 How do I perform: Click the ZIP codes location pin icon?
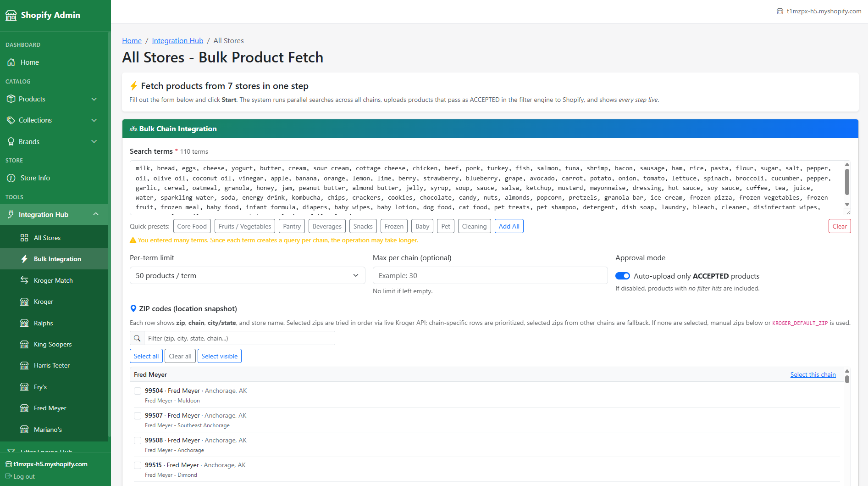(133, 308)
